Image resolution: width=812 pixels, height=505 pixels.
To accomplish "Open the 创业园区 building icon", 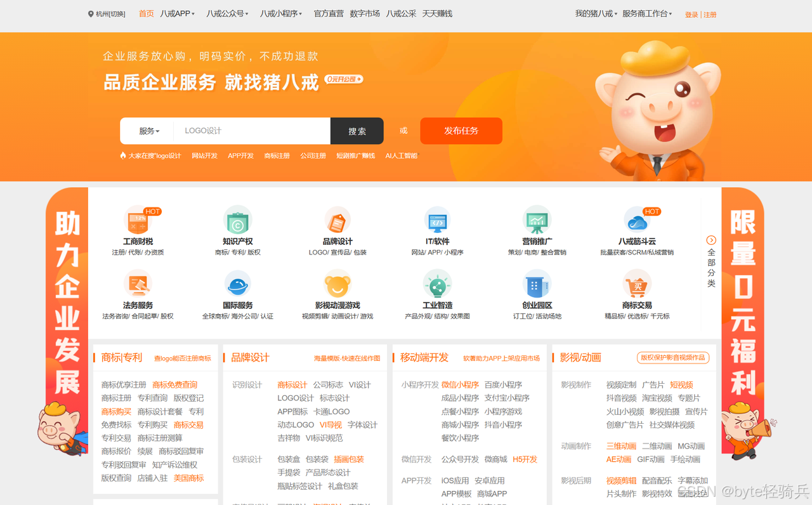I will 537,285.
